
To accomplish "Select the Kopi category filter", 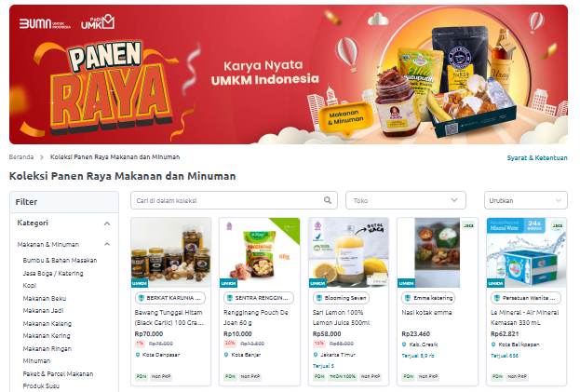I will coord(30,286).
